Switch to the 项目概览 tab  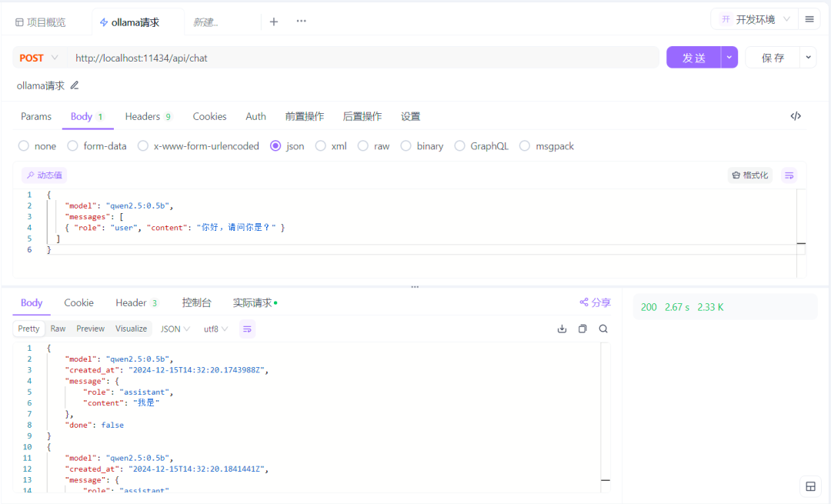coord(41,22)
